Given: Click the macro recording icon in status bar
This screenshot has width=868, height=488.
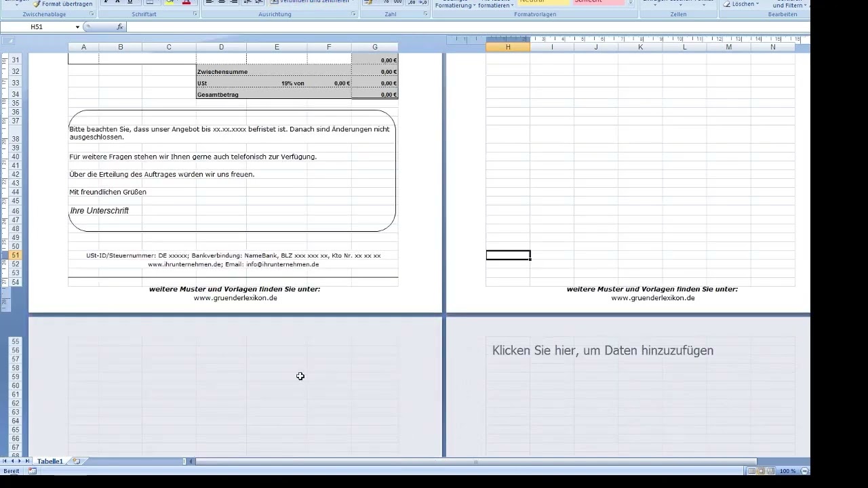Looking at the screenshot, I should [32, 471].
